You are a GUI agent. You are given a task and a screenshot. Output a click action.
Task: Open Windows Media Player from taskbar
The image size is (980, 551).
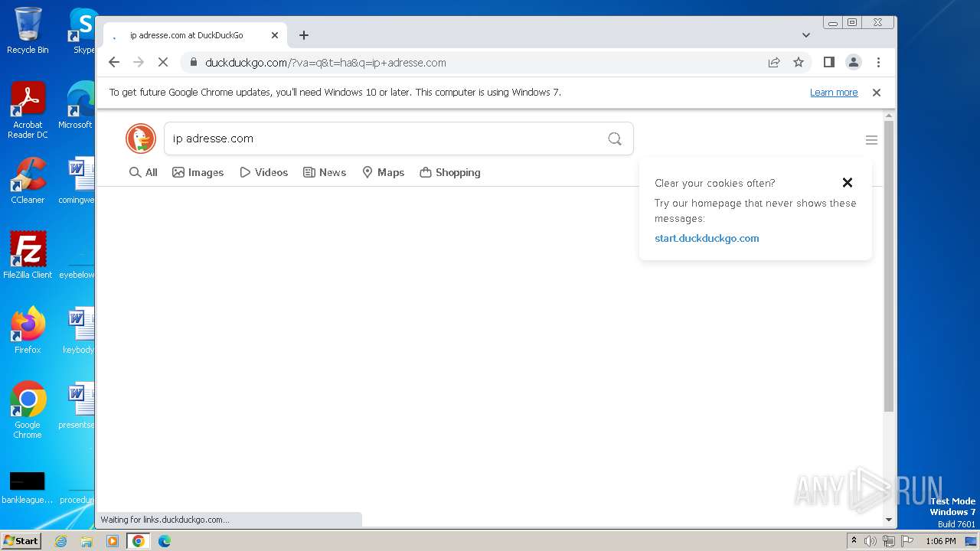tap(113, 541)
